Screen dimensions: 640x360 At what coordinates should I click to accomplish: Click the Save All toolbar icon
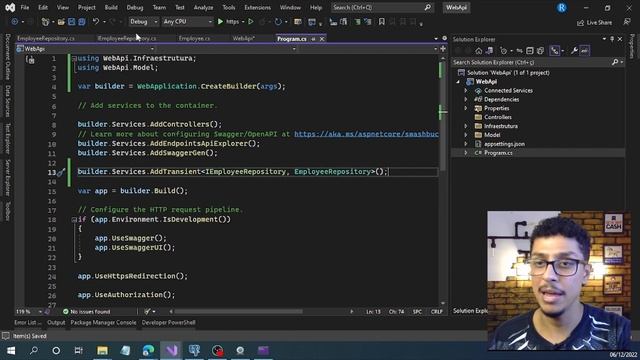(x=82, y=22)
